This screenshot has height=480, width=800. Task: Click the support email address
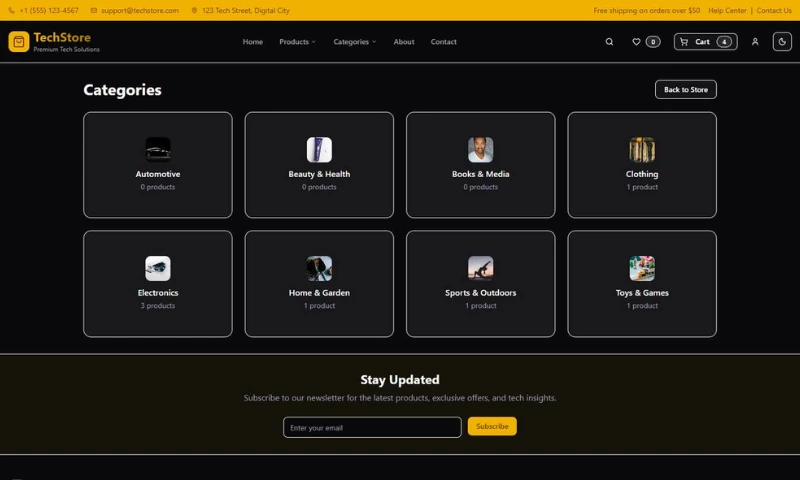pos(139,10)
